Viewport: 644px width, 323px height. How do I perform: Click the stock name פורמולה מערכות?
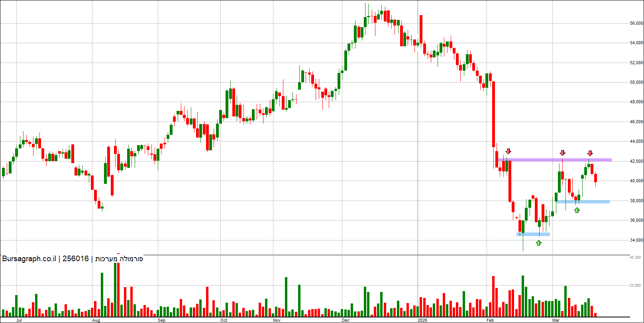119,258
